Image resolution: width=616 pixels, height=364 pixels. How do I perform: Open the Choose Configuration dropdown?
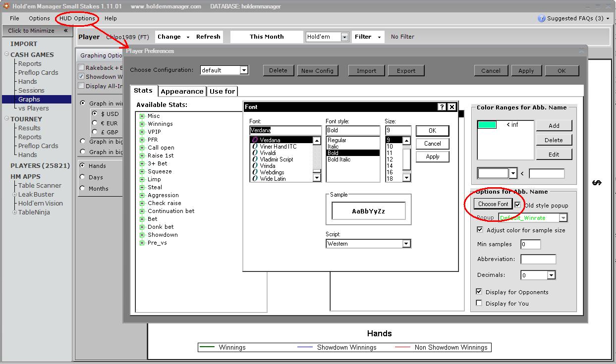pos(244,70)
